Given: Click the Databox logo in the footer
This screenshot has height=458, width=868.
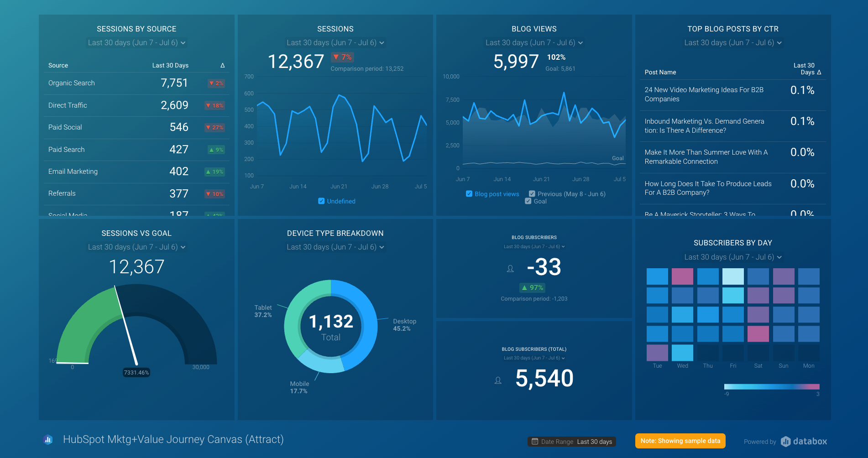Looking at the screenshot, I should click(x=804, y=441).
